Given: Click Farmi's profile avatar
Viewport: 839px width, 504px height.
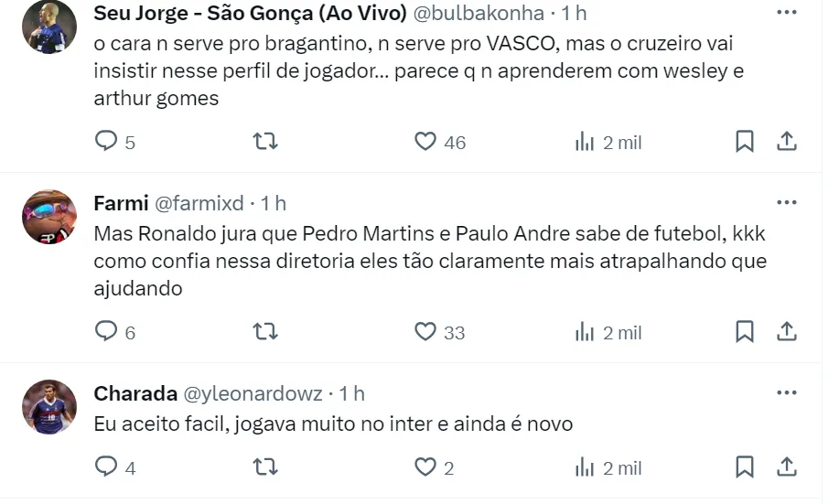Looking at the screenshot, I should [x=48, y=217].
